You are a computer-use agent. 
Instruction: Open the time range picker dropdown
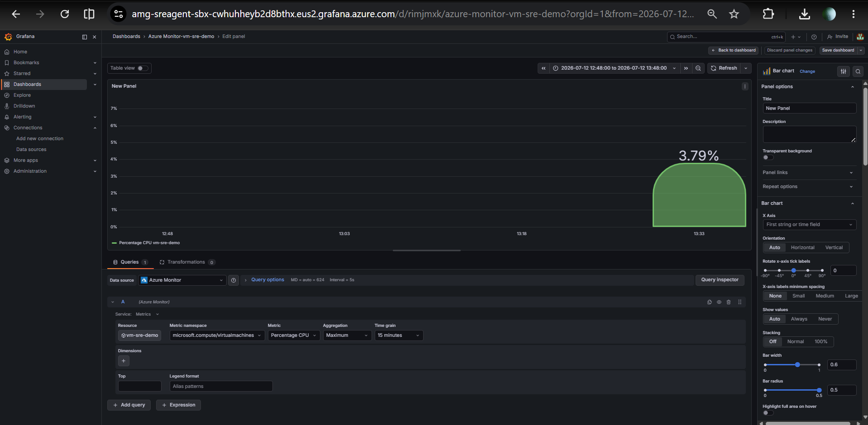pyautogui.click(x=615, y=68)
